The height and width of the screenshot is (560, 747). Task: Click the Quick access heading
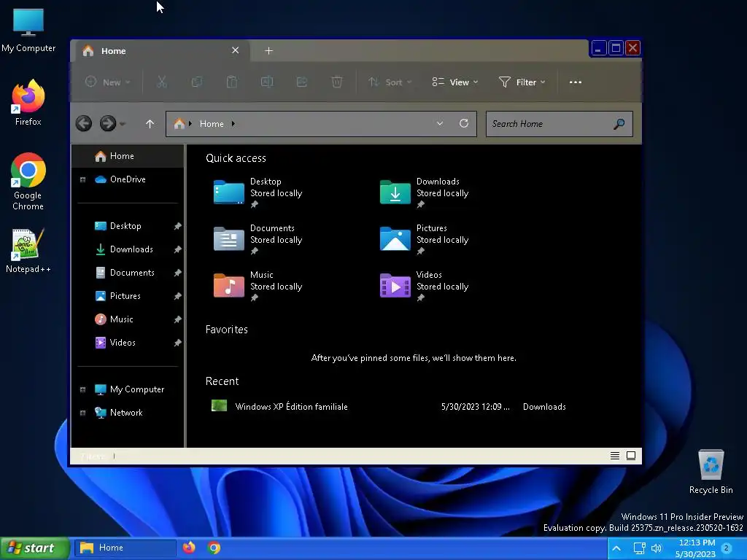point(236,158)
